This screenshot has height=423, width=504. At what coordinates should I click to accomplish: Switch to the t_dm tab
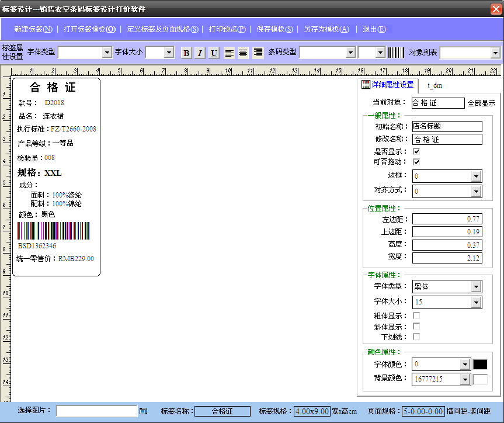pyautogui.click(x=435, y=85)
